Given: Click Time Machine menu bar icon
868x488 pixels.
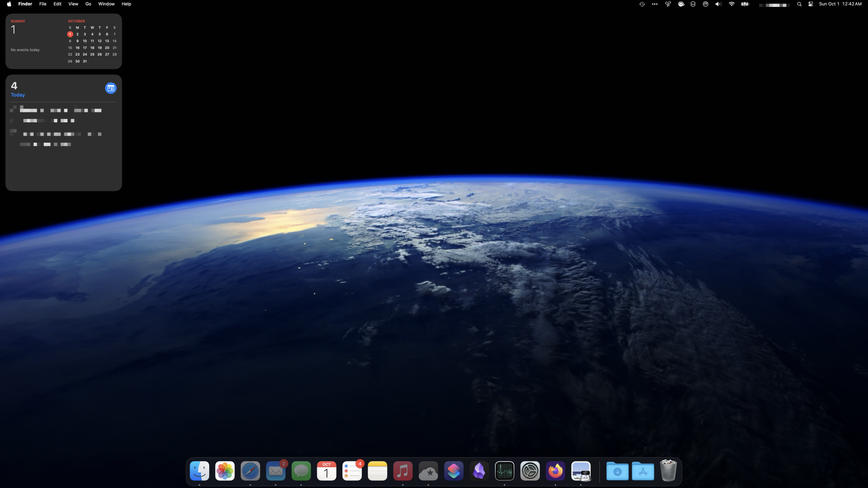Looking at the screenshot, I should click(642, 4).
